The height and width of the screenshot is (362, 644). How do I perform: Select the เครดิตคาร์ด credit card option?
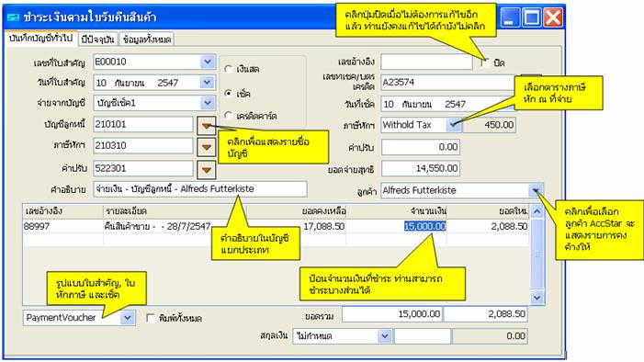coord(229,116)
